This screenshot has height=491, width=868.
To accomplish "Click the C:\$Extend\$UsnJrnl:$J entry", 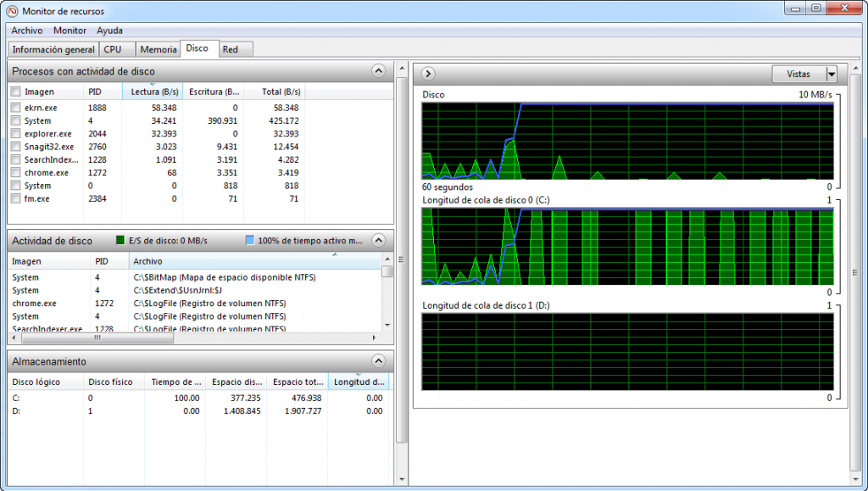I will (178, 291).
